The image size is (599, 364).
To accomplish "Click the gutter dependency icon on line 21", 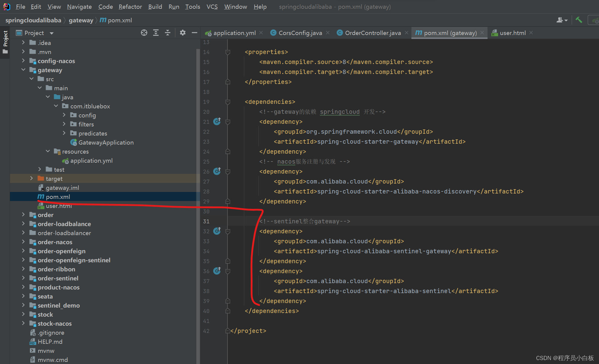I will (217, 121).
